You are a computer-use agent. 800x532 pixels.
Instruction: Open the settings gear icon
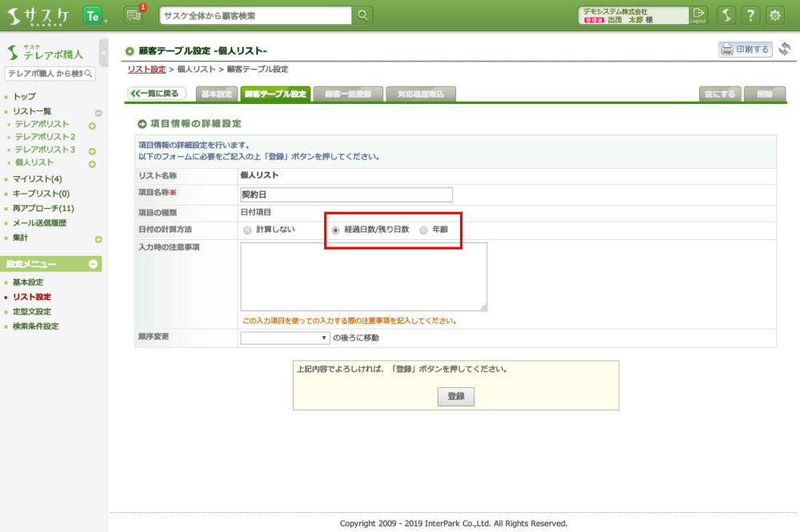775,15
